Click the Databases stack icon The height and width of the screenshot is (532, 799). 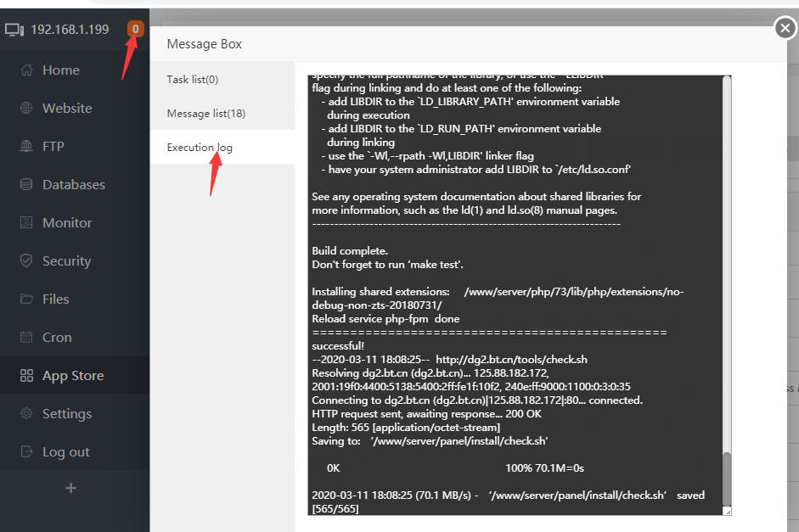tap(26, 184)
